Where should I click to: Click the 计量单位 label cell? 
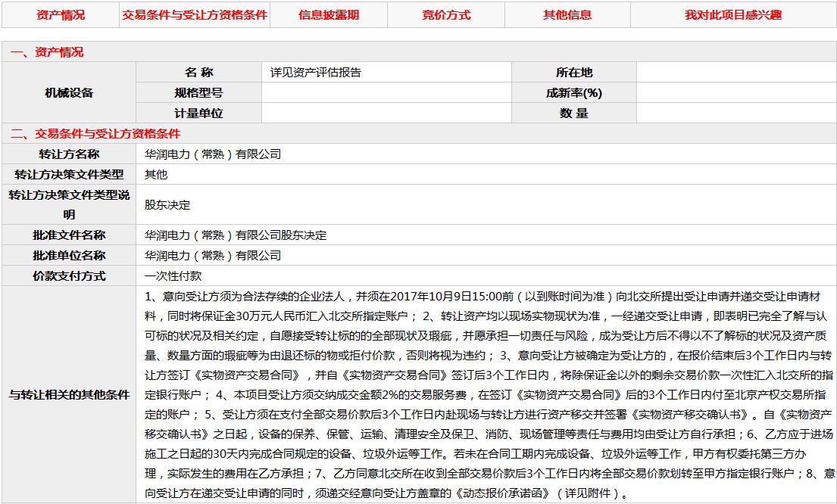pyautogui.click(x=198, y=114)
